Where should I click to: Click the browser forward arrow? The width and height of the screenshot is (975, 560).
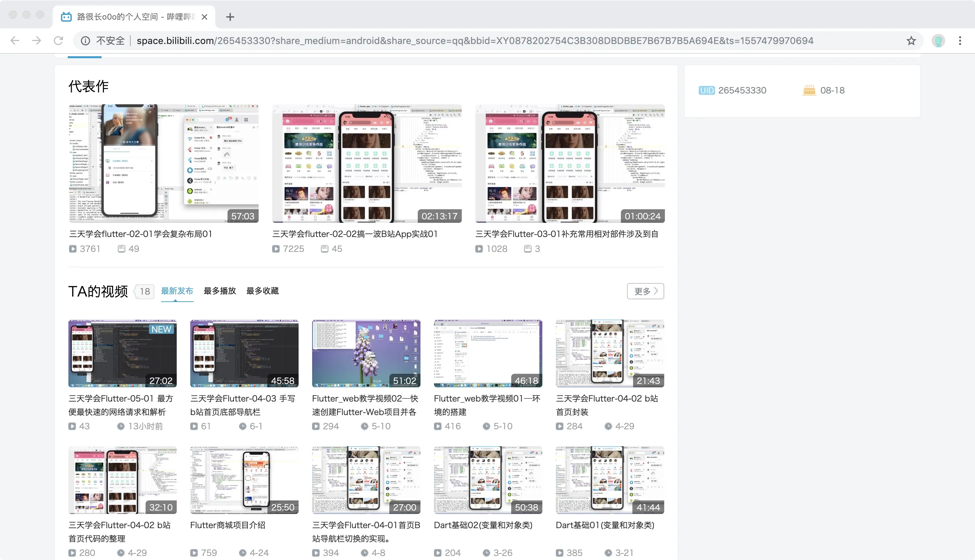click(37, 40)
